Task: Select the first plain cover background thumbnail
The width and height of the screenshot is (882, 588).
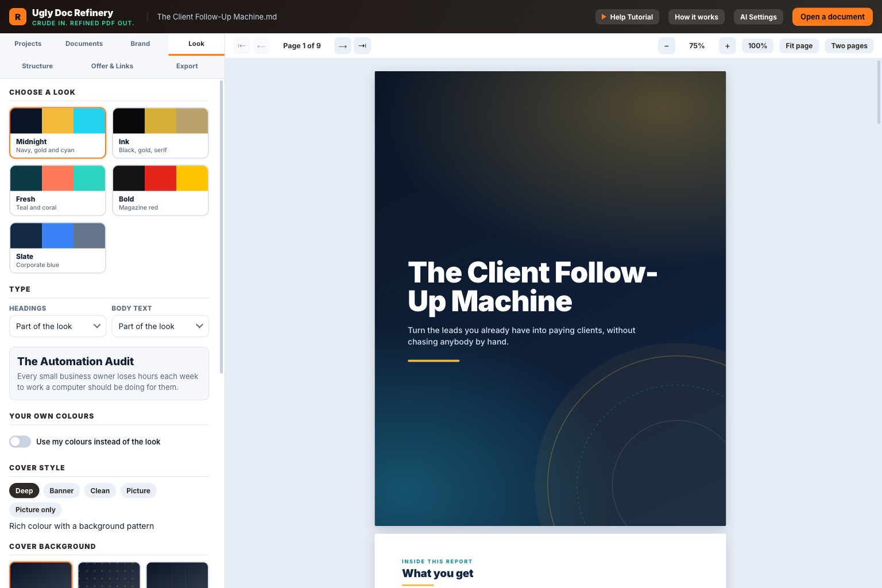Action: pyautogui.click(x=41, y=575)
